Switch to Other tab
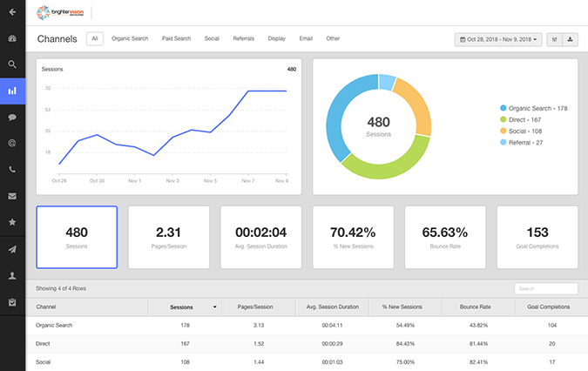The width and height of the screenshot is (588, 371). click(x=333, y=38)
